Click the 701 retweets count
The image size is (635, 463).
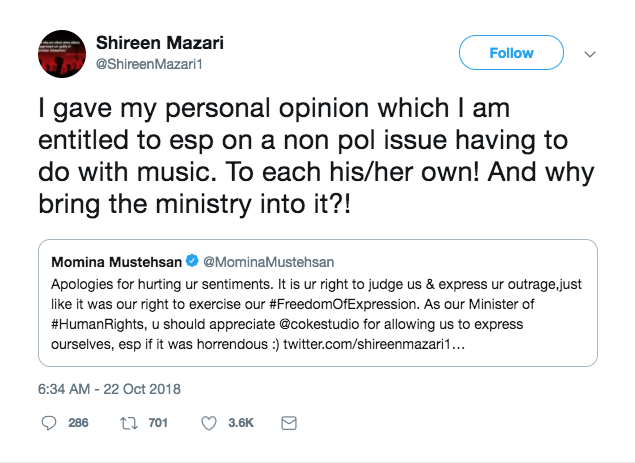pyautogui.click(x=158, y=423)
